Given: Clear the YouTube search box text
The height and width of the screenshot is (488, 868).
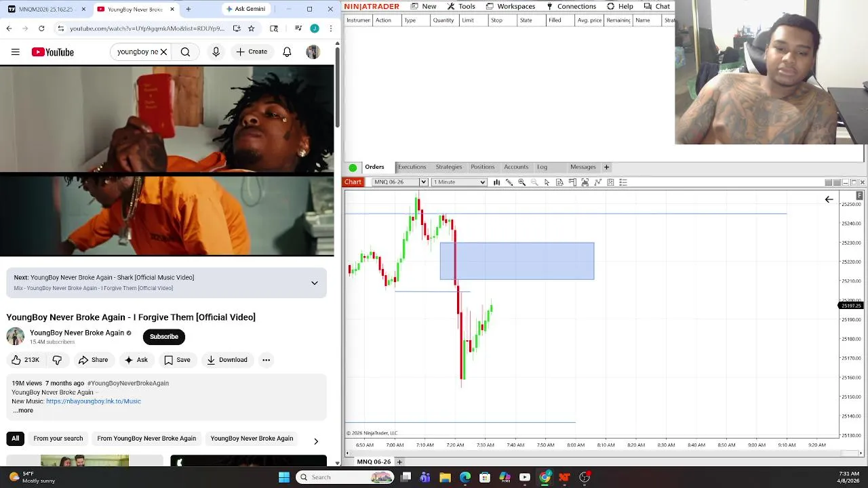Looking at the screenshot, I should pyautogui.click(x=163, y=52).
